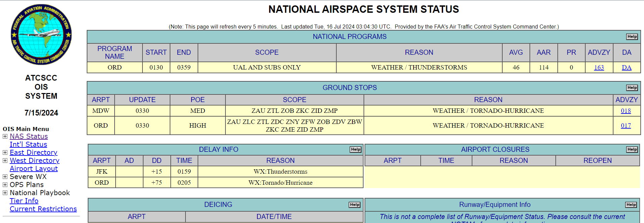Open the NAS Status link
644x223 pixels.
tap(29, 136)
